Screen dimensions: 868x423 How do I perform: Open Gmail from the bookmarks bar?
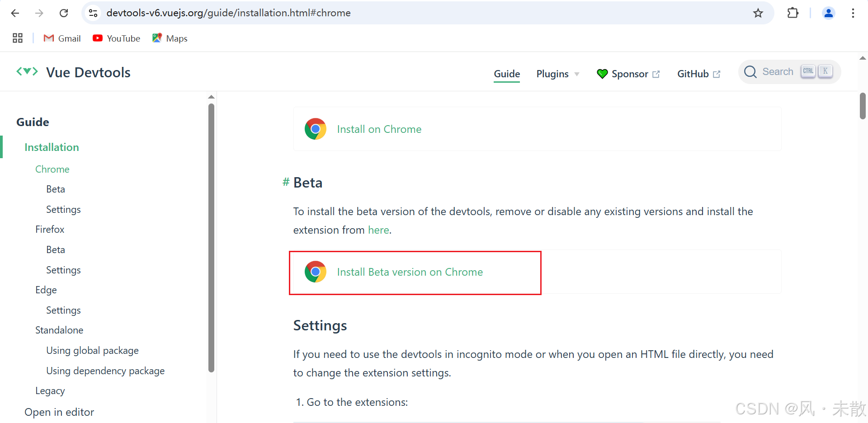click(62, 38)
